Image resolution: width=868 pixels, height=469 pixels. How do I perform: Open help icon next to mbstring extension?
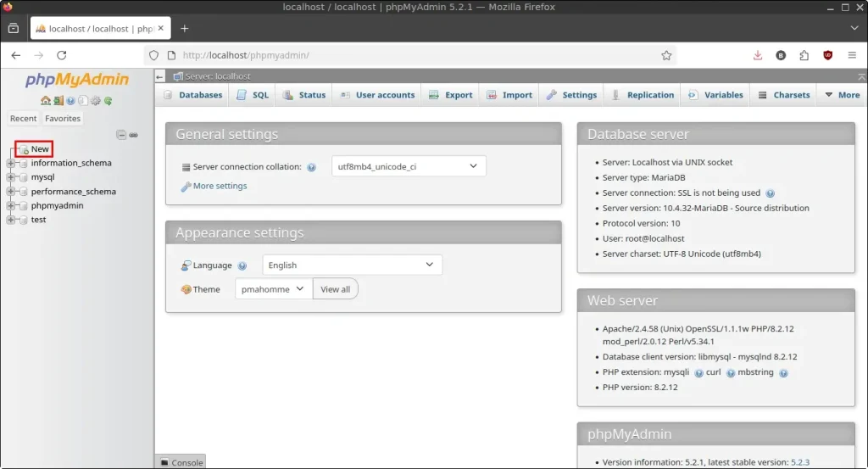pos(783,373)
